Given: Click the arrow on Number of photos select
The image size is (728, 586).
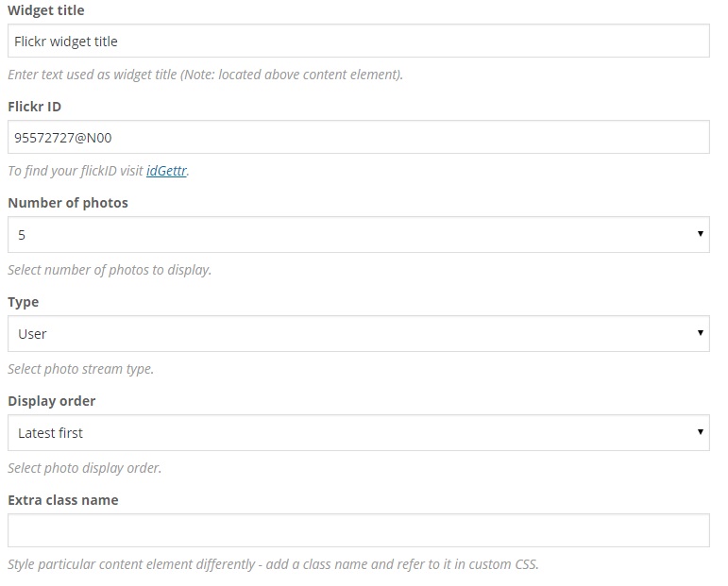Looking at the screenshot, I should [x=700, y=234].
